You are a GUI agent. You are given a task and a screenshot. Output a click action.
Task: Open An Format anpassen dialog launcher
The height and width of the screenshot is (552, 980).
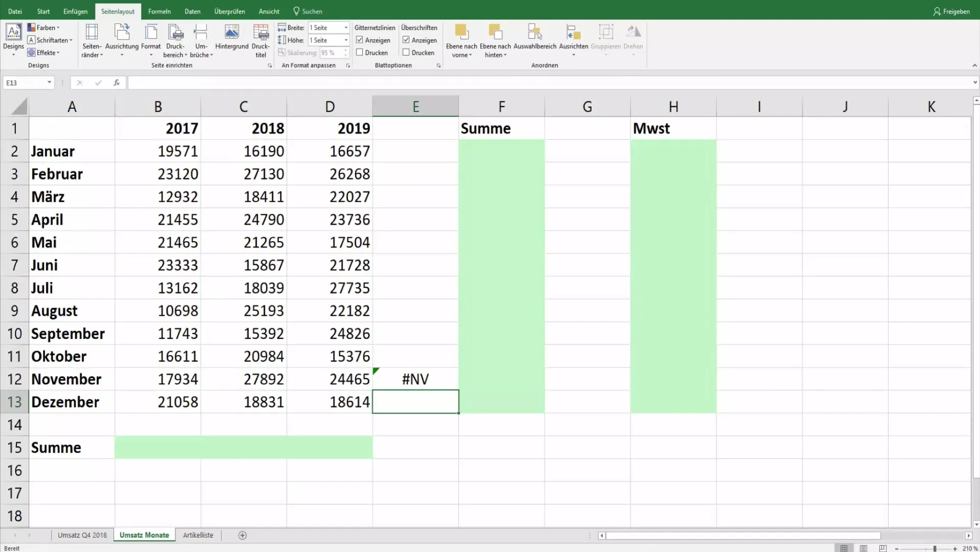(348, 65)
